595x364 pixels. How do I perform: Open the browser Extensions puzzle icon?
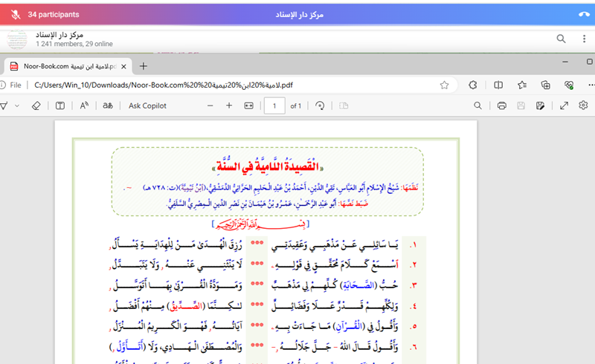[473, 85]
